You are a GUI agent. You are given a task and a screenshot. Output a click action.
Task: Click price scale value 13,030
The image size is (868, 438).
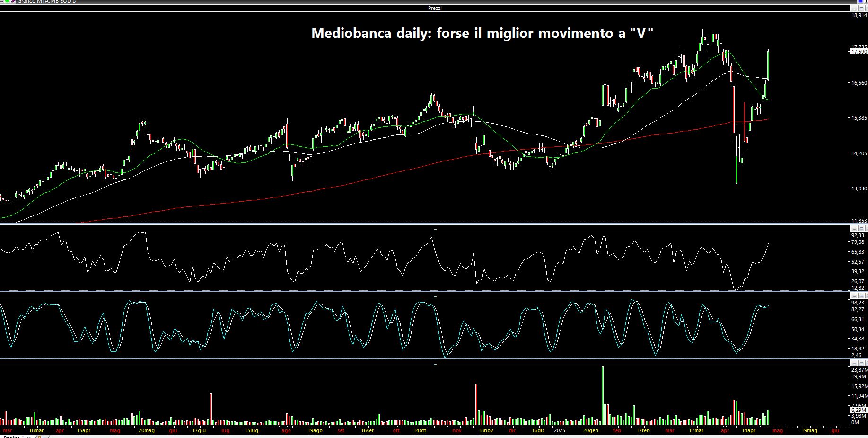[859, 188]
